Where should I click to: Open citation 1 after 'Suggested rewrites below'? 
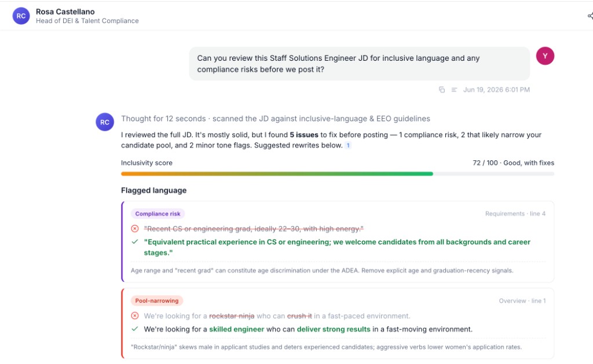pos(348,145)
